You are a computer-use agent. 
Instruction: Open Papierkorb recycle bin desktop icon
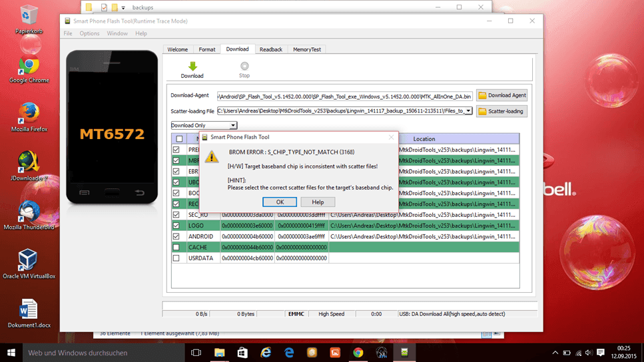[29, 19]
